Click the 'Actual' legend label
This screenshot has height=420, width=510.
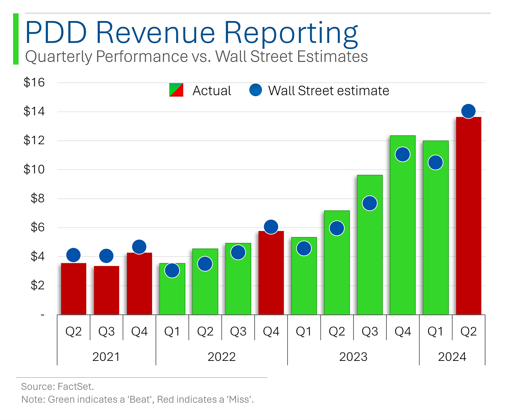(x=212, y=91)
